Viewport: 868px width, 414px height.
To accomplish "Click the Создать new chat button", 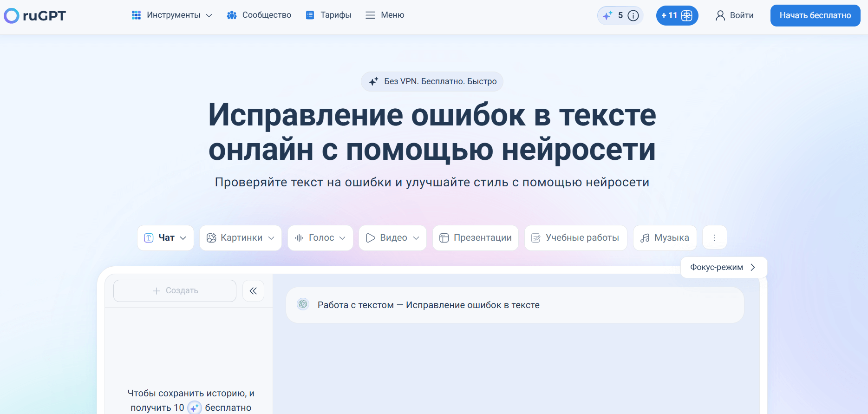I will click(175, 291).
